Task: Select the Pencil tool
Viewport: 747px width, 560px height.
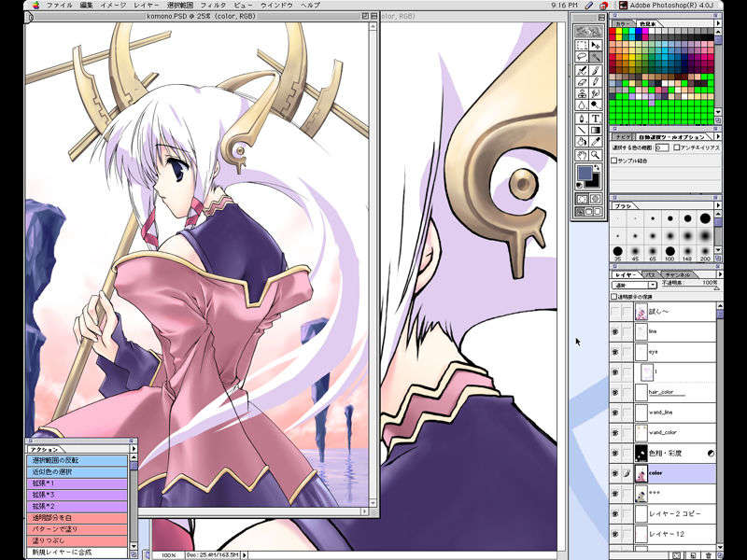Action: [596, 82]
